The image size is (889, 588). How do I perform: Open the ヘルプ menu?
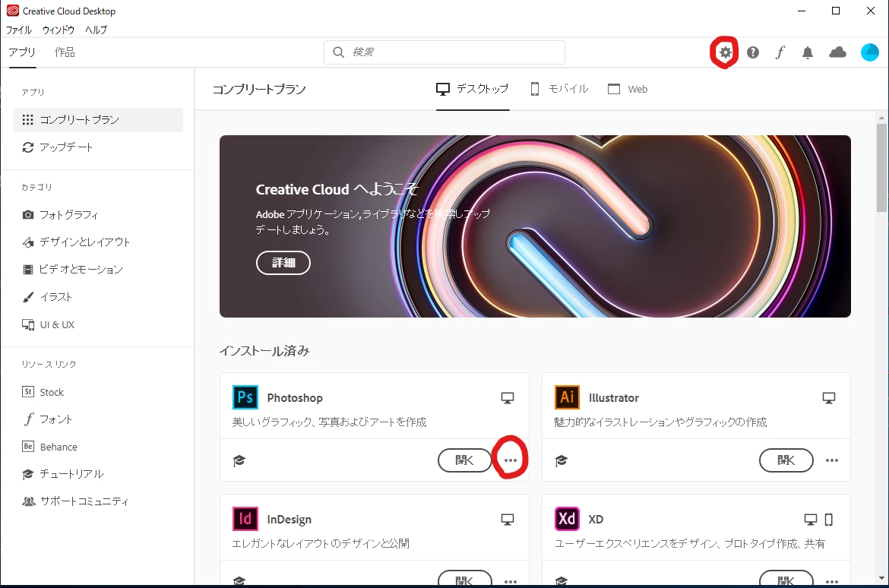96,30
